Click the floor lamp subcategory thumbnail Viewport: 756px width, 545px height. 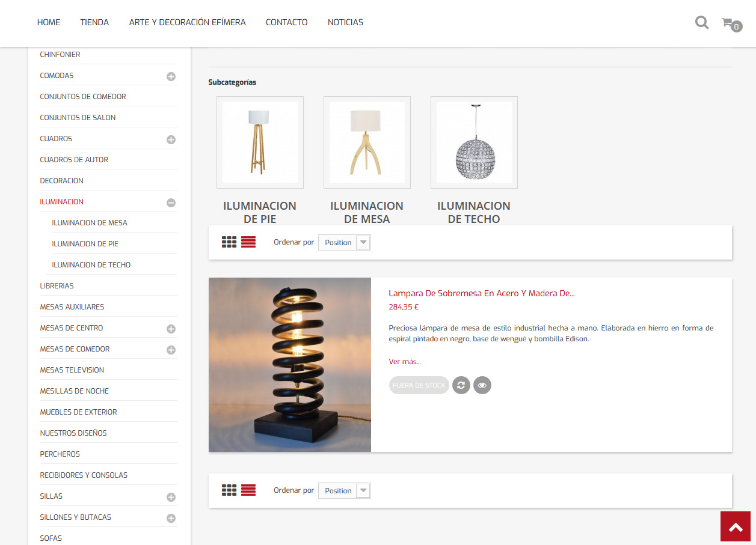[x=260, y=142]
